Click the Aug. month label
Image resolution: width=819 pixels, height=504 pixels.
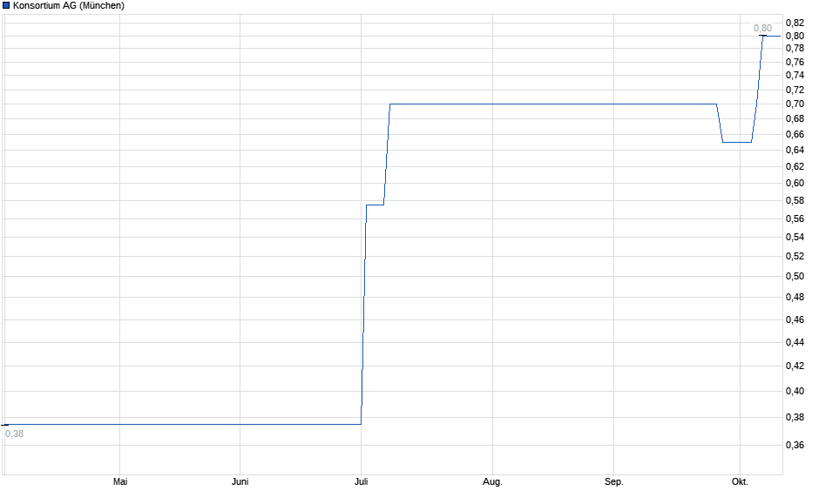(x=492, y=481)
